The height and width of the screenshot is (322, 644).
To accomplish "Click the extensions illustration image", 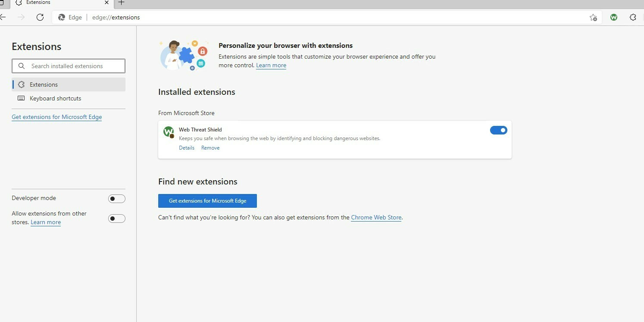I will (184, 55).
